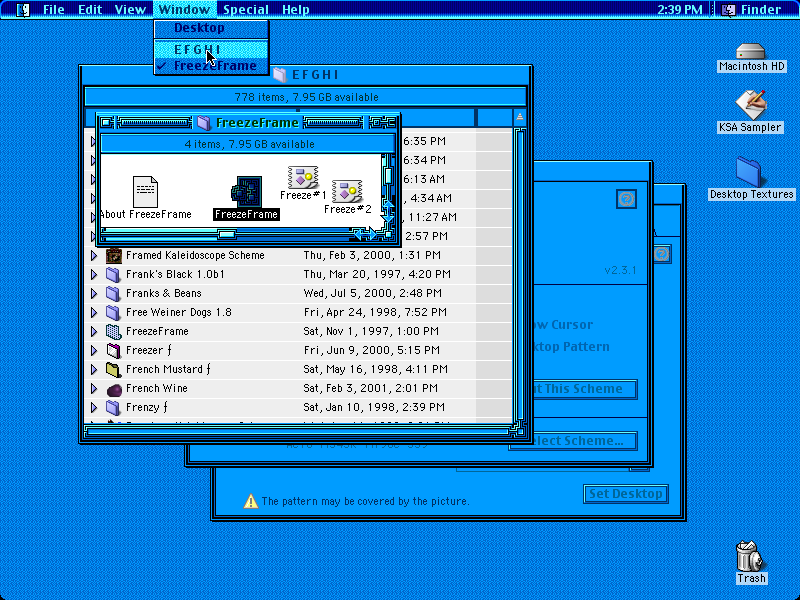Select the Desktop Textures folder icon
The image size is (800, 600).
[x=750, y=171]
